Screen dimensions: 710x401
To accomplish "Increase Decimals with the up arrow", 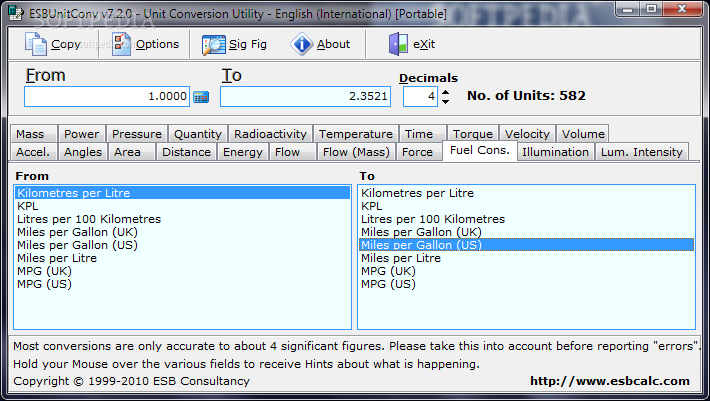I will [x=446, y=92].
